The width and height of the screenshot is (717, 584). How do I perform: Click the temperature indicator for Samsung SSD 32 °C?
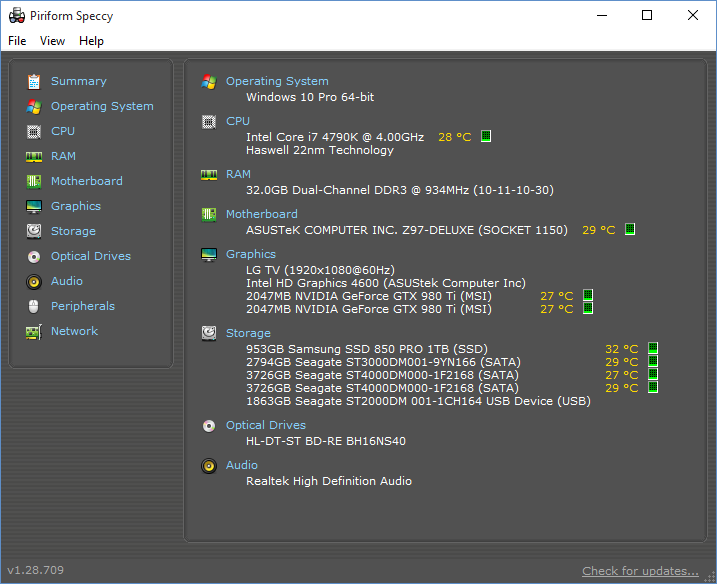pos(653,348)
